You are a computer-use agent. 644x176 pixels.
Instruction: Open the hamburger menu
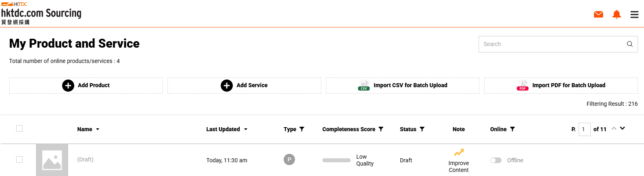tap(634, 15)
